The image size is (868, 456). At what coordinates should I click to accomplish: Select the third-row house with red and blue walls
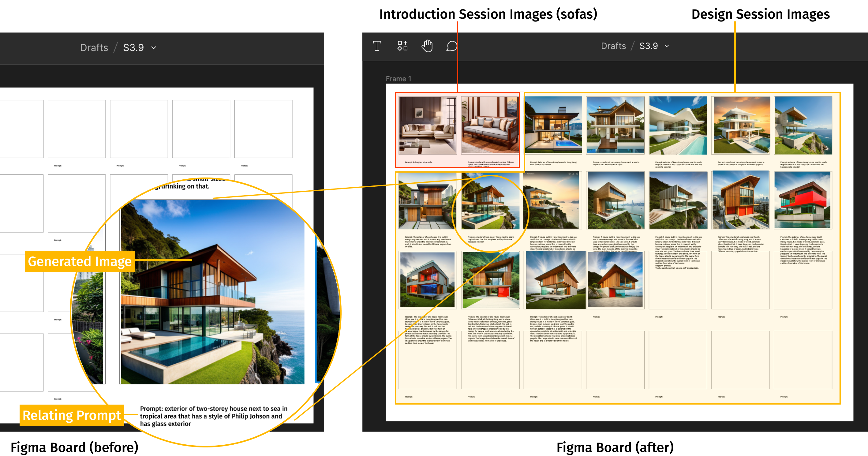[x=427, y=280]
